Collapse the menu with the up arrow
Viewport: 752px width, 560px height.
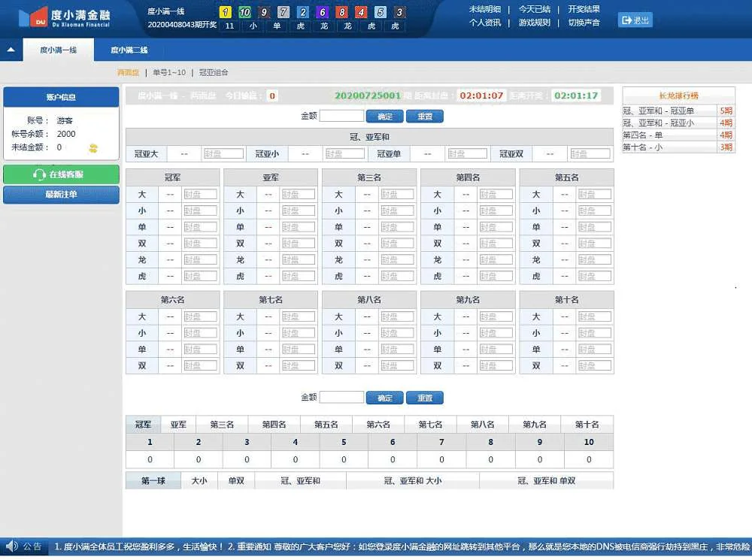[x=11, y=50]
